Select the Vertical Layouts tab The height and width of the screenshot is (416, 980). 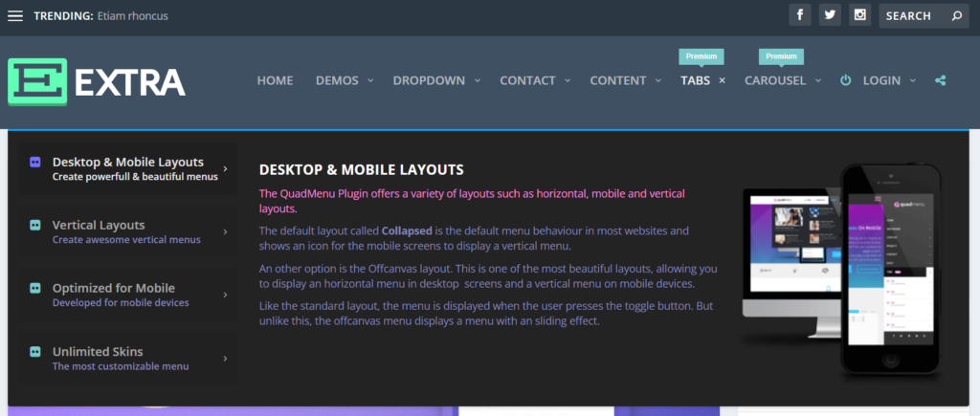(127, 231)
